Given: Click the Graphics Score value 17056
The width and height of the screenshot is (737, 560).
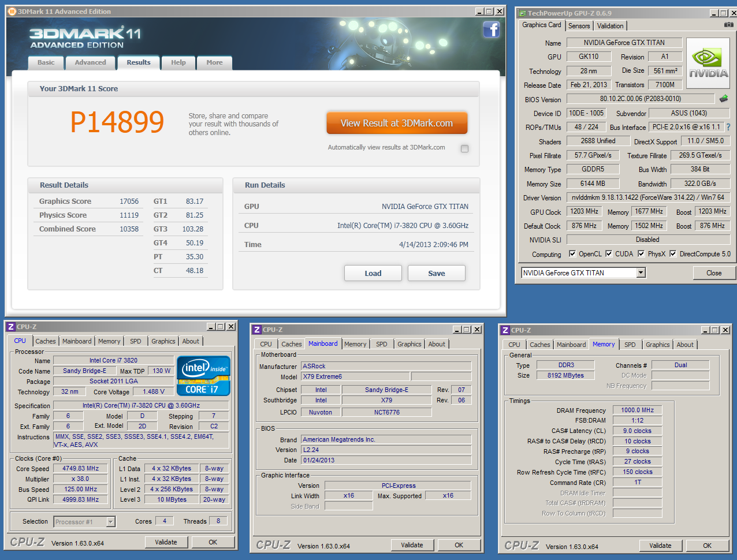Looking at the screenshot, I should [x=129, y=201].
